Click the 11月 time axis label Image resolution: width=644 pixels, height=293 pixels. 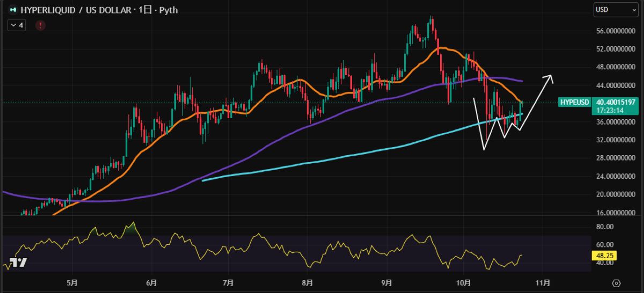(x=544, y=282)
